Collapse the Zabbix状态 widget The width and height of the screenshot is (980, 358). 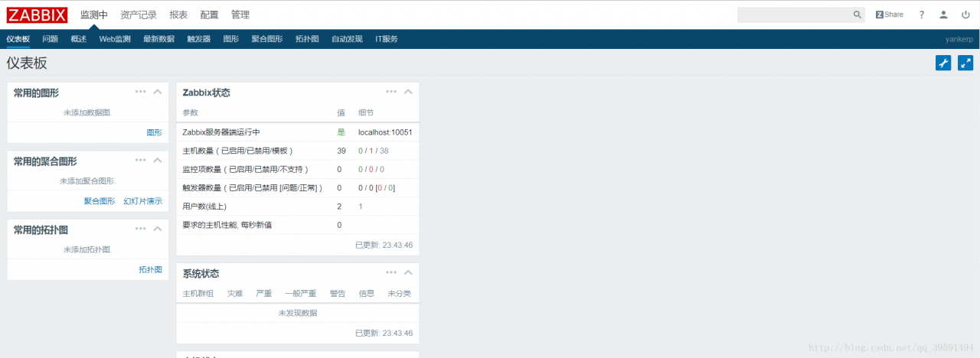pos(408,92)
